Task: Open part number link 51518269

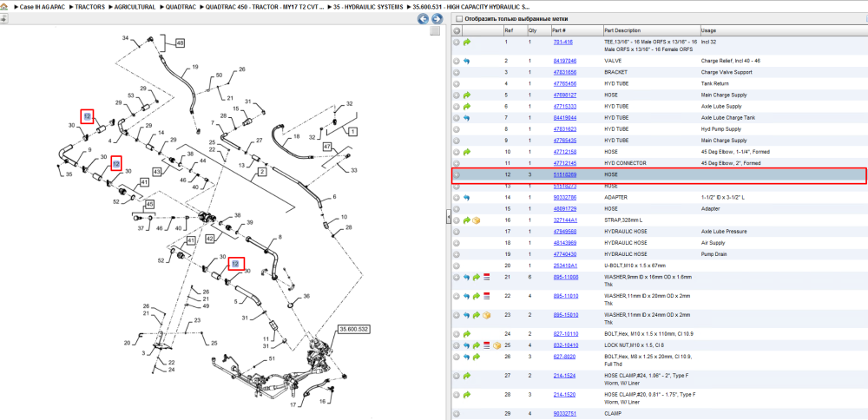Action: coord(565,175)
